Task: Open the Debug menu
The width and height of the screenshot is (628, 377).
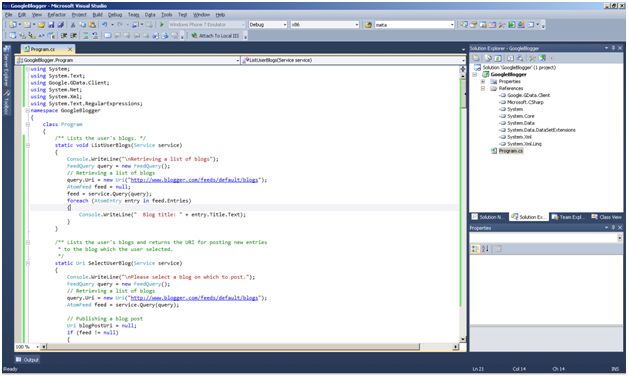Action: [x=115, y=14]
